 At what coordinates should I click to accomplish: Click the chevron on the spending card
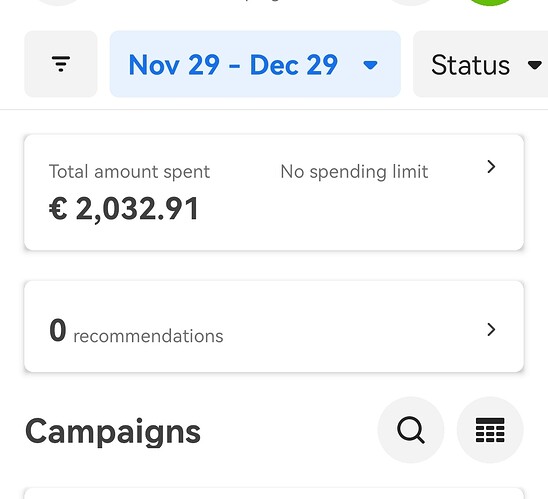coord(491,167)
